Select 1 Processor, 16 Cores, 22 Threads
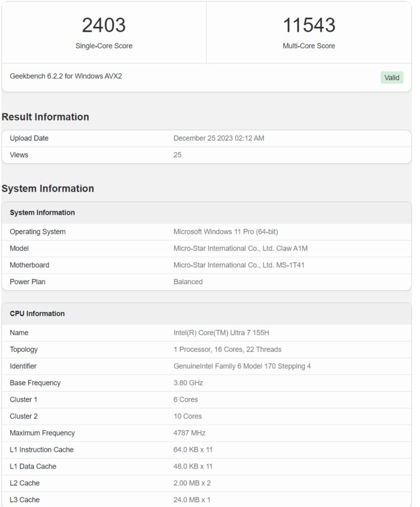Screen dimensions: 420x507 click(227, 350)
